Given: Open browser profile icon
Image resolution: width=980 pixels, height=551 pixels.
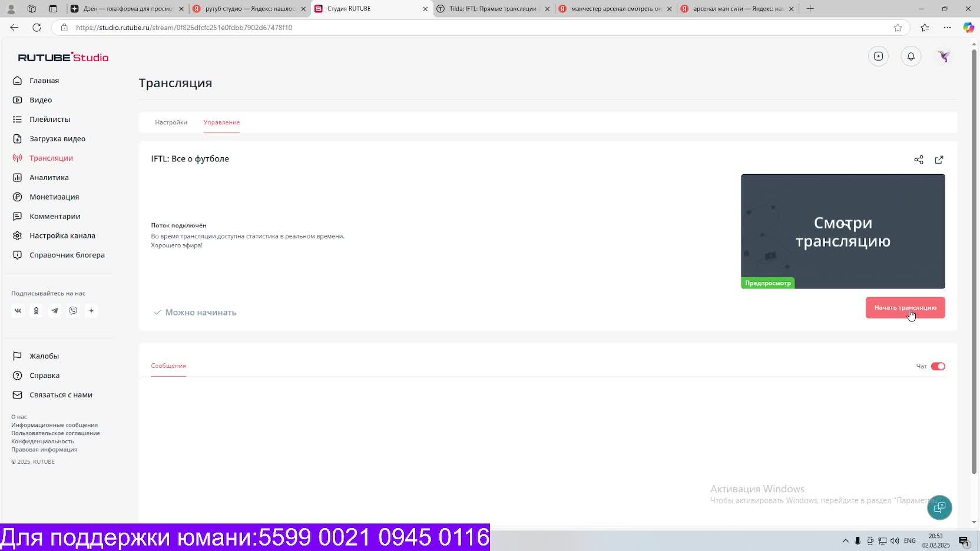Looking at the screenshot, I should (x=11, y=9).
